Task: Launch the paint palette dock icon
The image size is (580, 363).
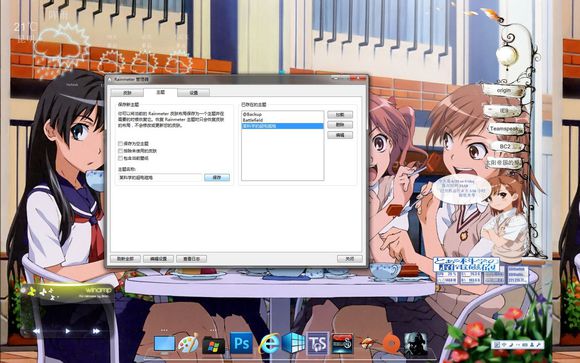Action: [188, 344]
